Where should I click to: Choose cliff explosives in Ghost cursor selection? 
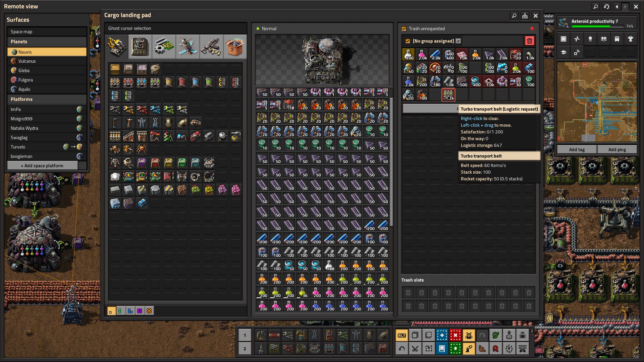click(142, 203)
